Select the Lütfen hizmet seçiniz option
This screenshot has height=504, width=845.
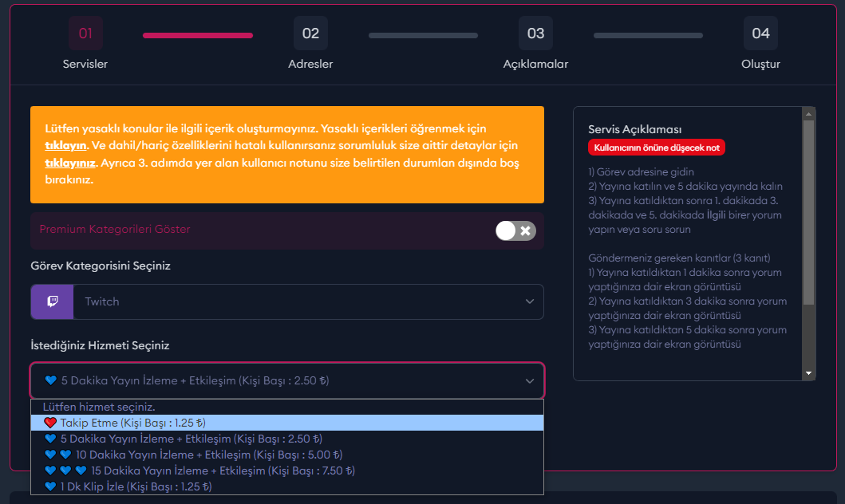point(287,407)
